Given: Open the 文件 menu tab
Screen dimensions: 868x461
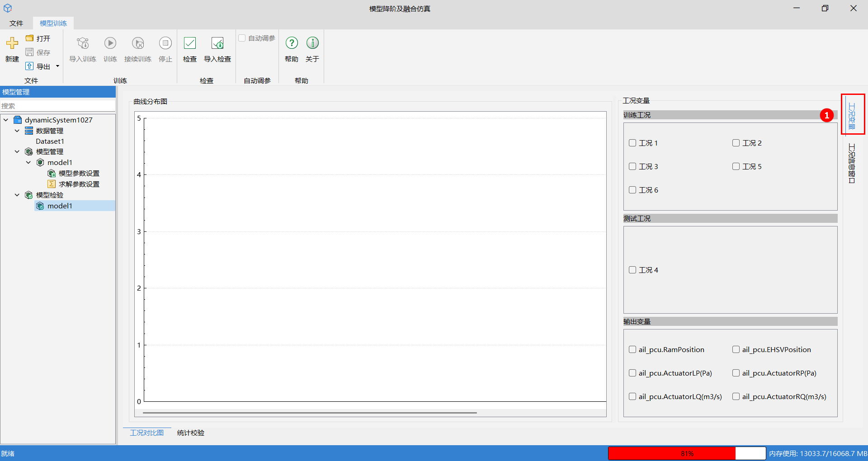Looking at the screenshot, I should click(x=16, y=23).
